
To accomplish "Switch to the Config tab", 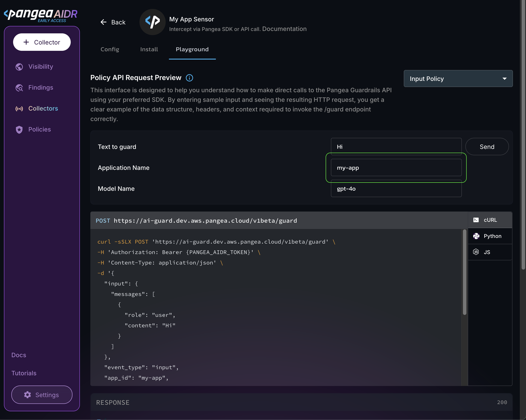I will 110,50.
